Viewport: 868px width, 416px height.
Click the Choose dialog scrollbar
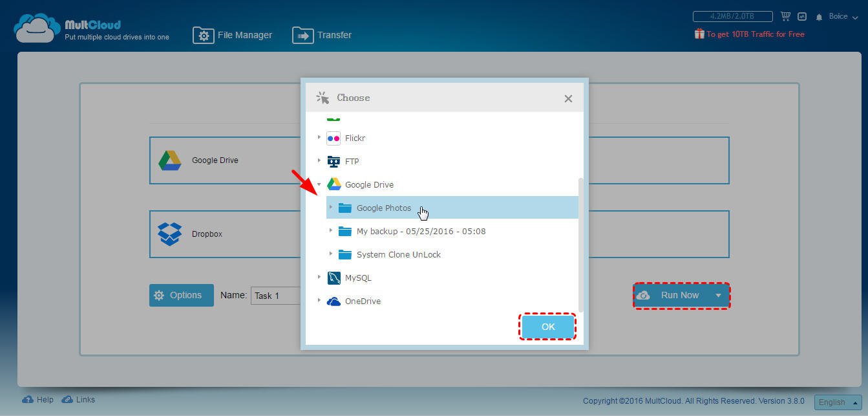pos(581,245)
